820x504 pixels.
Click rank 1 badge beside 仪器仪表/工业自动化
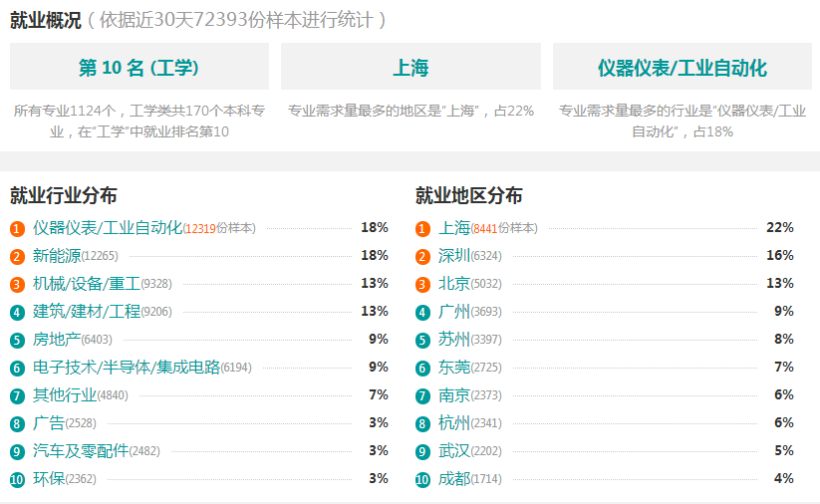[17, 228]
